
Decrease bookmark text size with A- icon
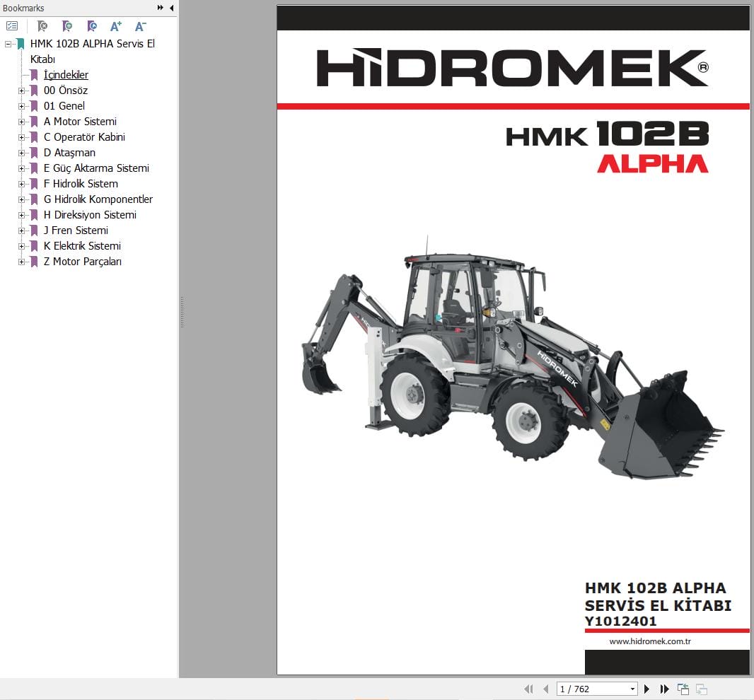tap(139, 26)
